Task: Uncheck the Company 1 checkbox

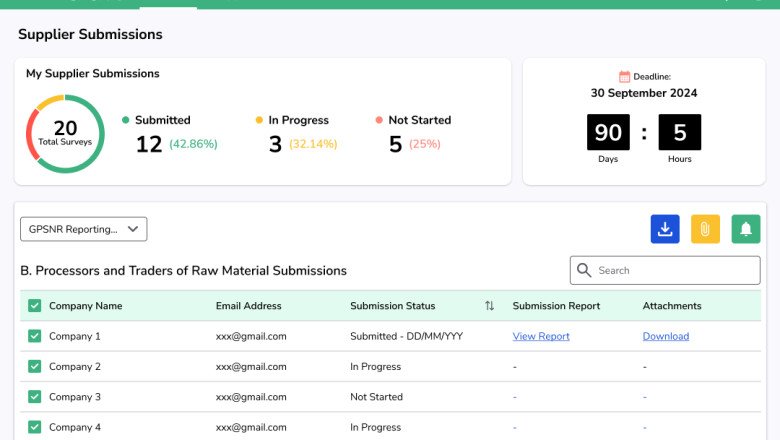Action: 34,336
